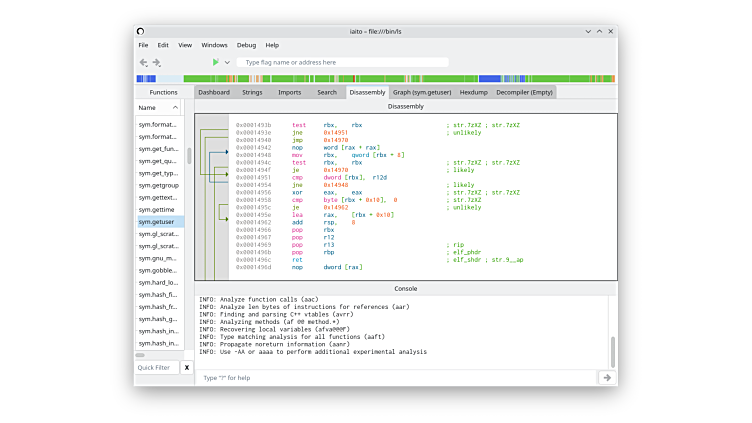Click the iaito app icon in titlebar
Image resolution: width=752 pixels, height=423 pixels.
click(x=140, y=31)
